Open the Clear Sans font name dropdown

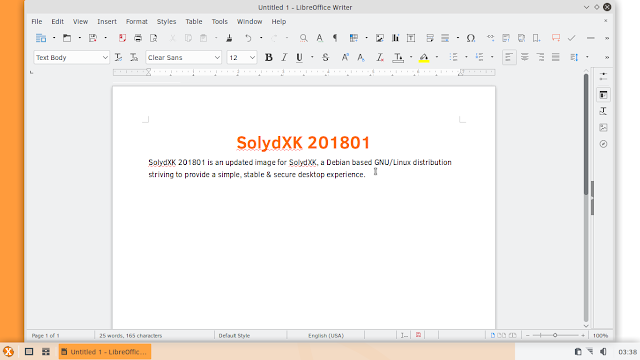point(217,58)
